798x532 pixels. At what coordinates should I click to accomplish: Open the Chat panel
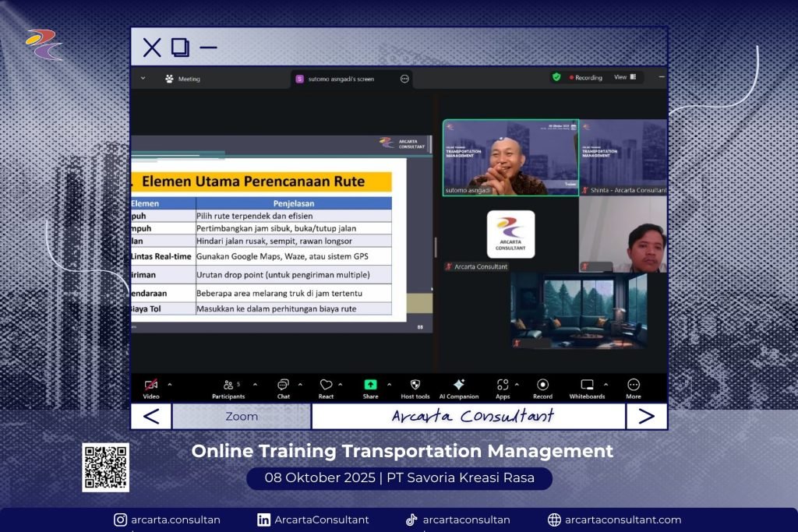pyautogui.click(x=283, y=385)
